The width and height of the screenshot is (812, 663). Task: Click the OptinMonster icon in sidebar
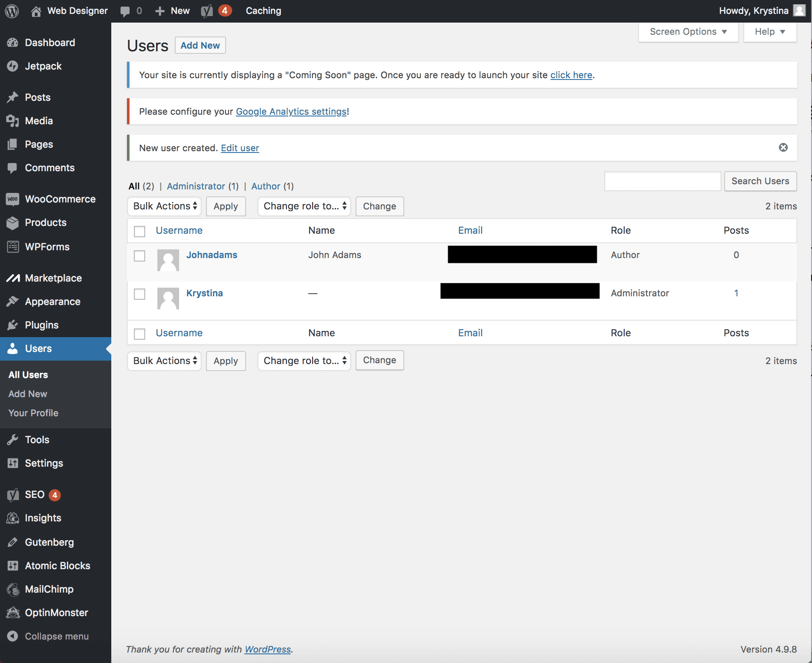click(x=13, y=613)
